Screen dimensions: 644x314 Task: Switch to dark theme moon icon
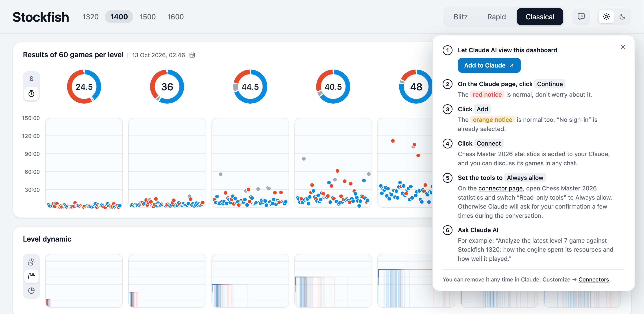pyautogui.click(x=622, y=17)
